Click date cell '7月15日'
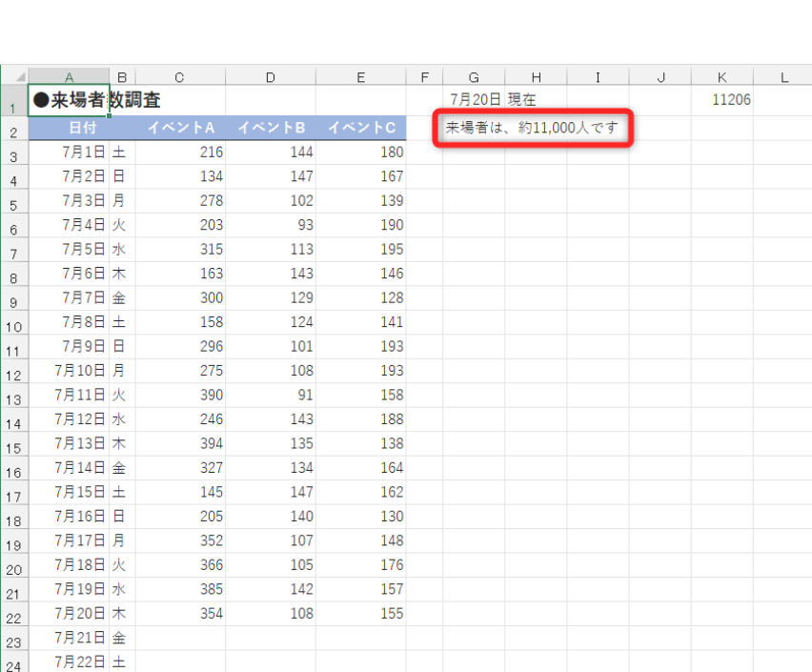Viewport: 812px width, 672px height. (x=69, y=492)
